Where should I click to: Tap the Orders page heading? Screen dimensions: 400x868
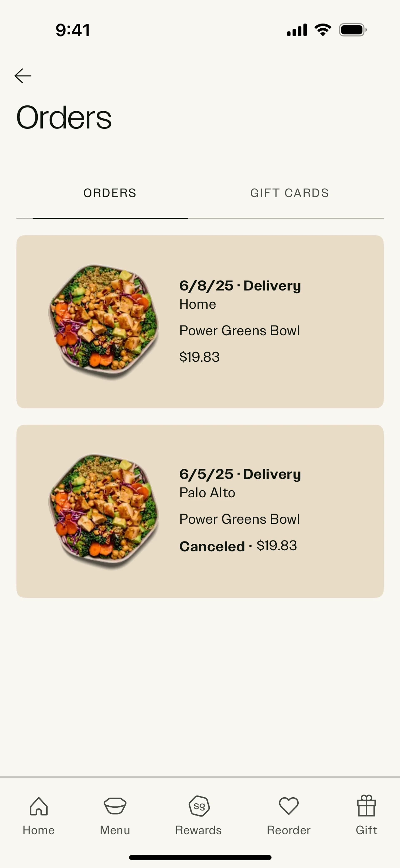tap(64, 117)
